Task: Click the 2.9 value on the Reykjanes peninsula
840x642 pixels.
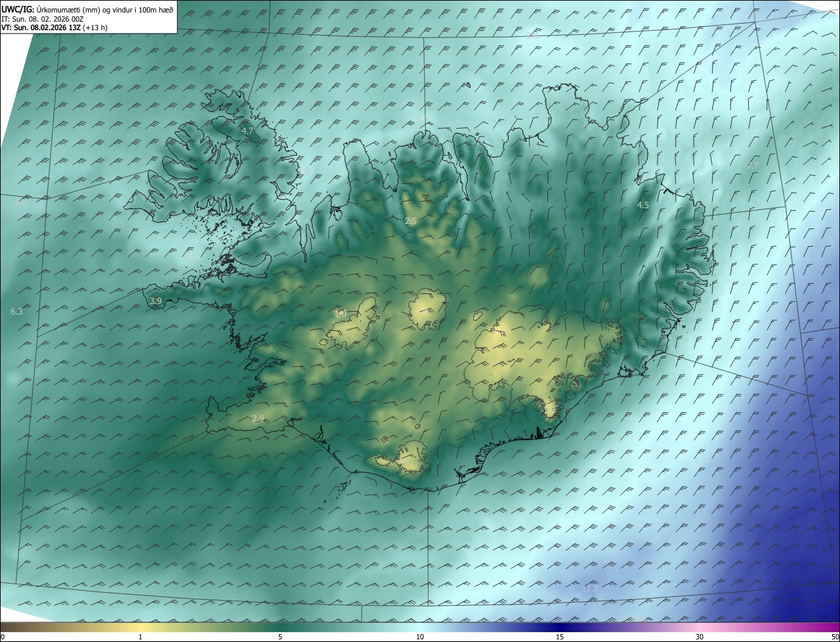Action: [258, 418]
